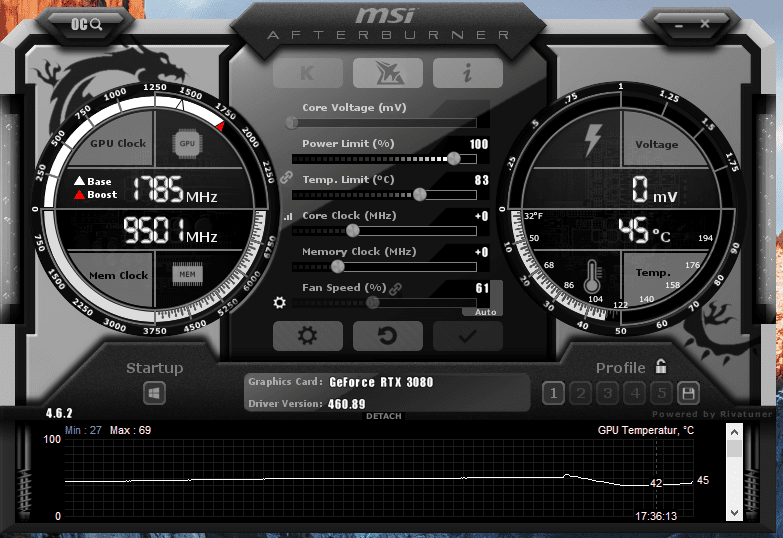Save profile using the floppy disk icon

(688, 393)
